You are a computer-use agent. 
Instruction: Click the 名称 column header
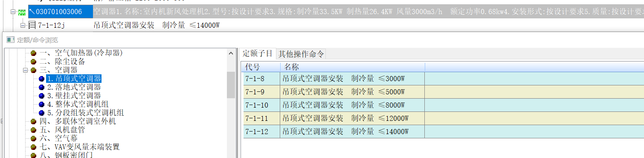tap(353, 67)
